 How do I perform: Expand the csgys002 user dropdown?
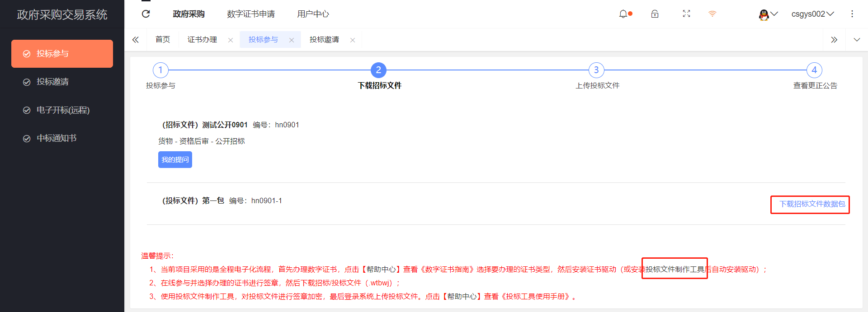[x=812, y=14]
